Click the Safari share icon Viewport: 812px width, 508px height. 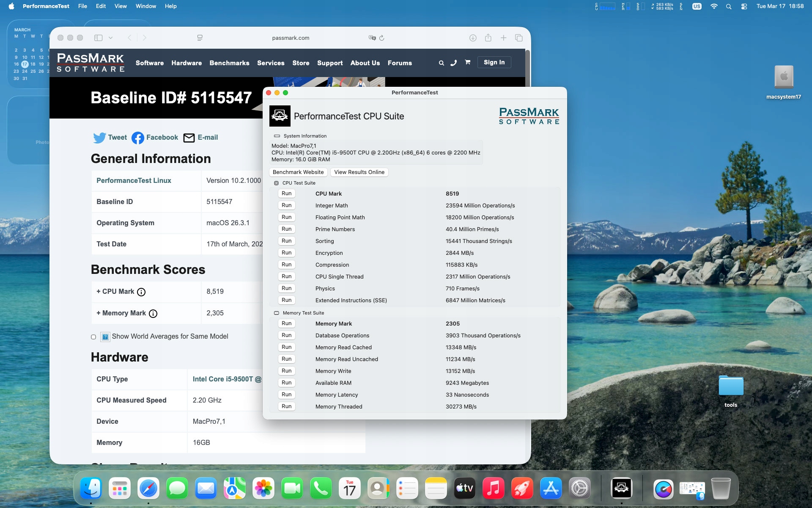488,38
